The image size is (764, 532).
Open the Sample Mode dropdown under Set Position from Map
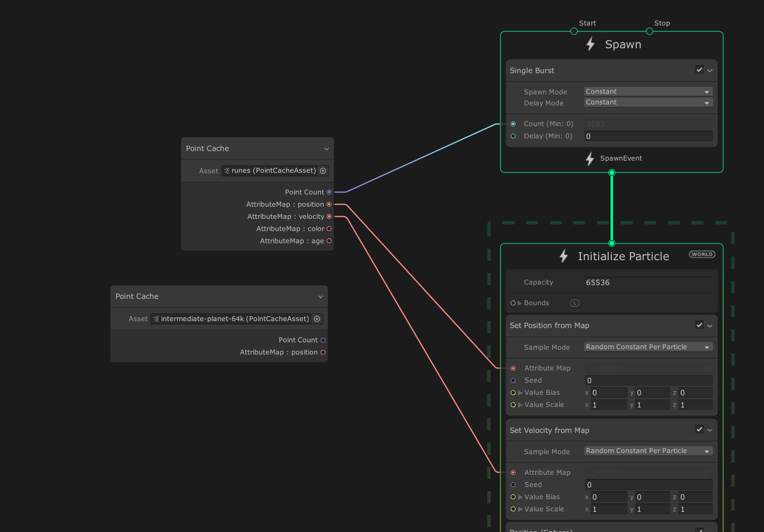(647, 347)
